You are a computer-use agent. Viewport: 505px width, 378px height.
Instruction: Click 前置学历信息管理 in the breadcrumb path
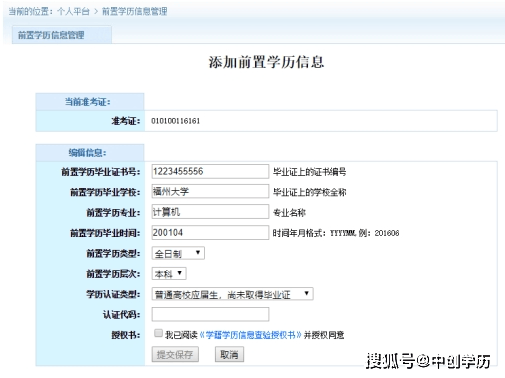coord(134,11)
